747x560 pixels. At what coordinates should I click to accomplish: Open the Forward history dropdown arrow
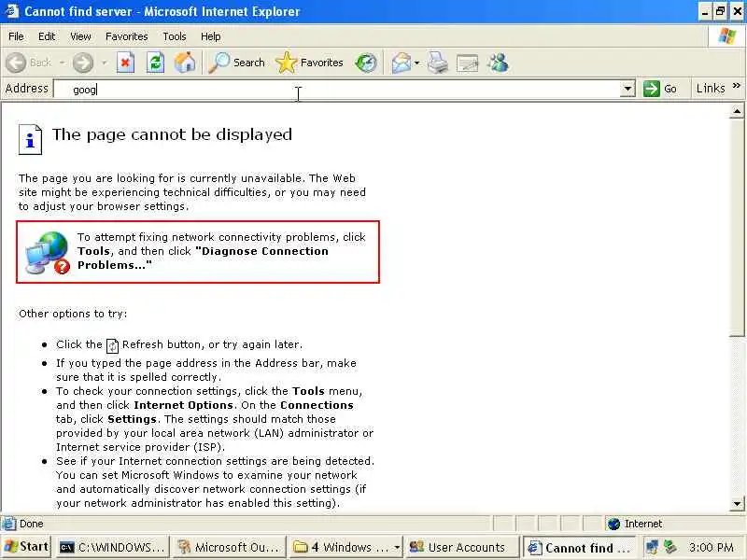point(104,63)
